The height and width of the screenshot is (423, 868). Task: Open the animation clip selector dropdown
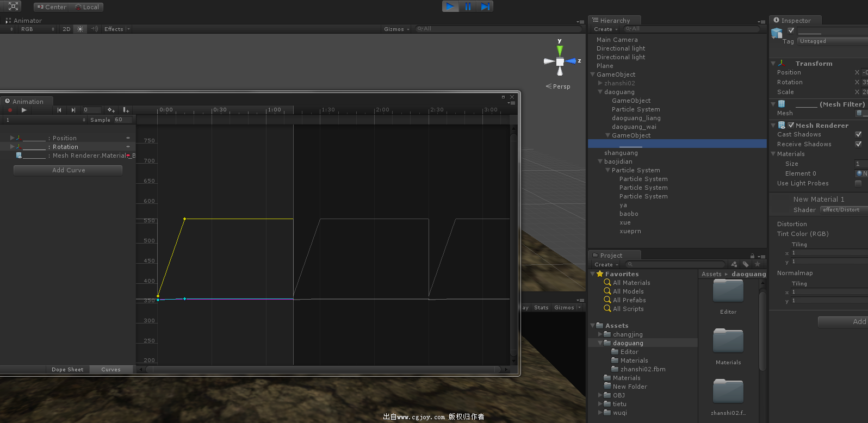pyautogui.click(x=45, y=120)
